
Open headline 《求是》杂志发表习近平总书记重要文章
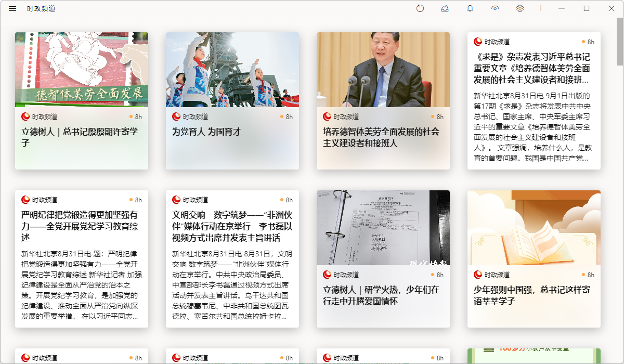pyautogui.click(x=532, y=68)
